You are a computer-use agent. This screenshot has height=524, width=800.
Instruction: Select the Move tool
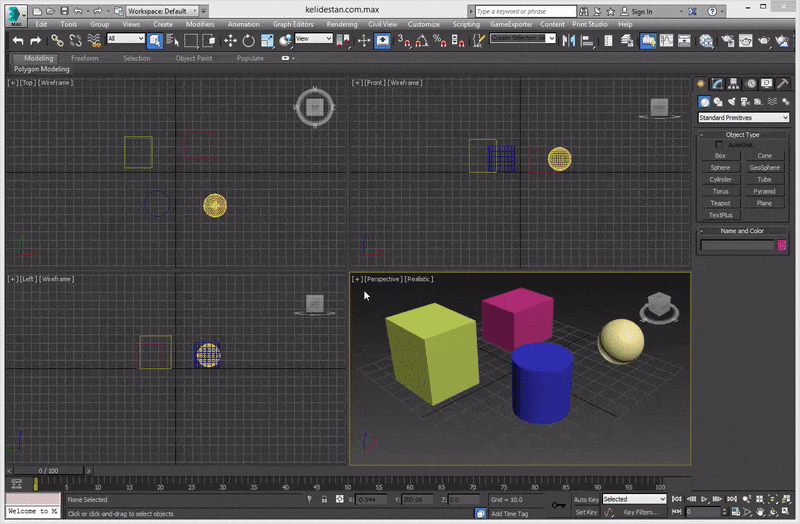230,40
